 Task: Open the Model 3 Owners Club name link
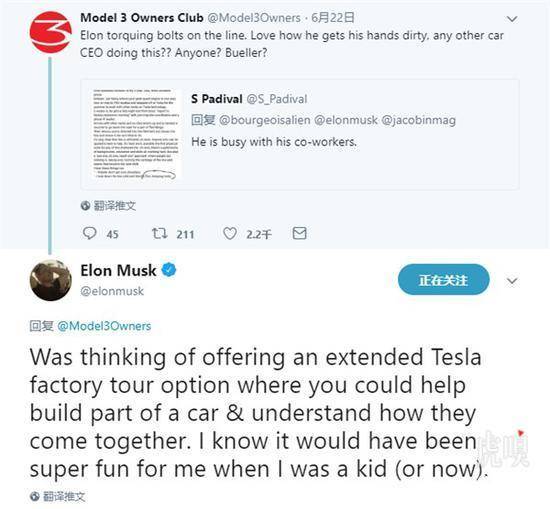pos(142,18)
